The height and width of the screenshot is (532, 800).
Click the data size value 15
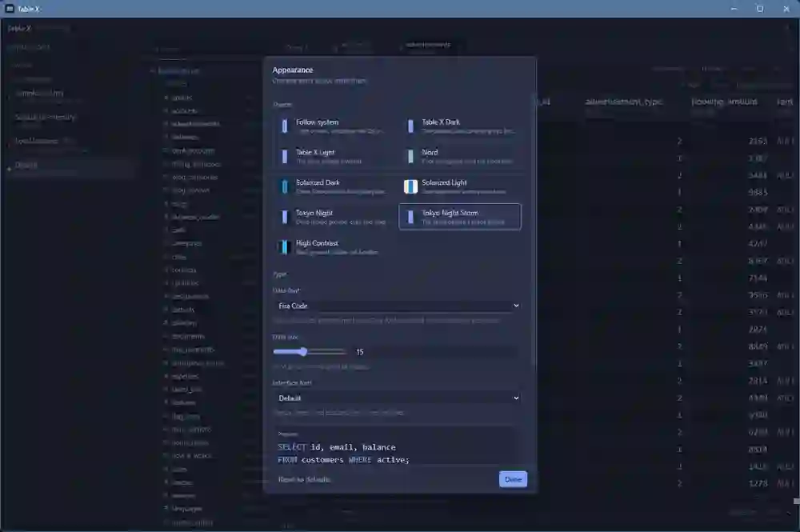[x=360, y=352]
